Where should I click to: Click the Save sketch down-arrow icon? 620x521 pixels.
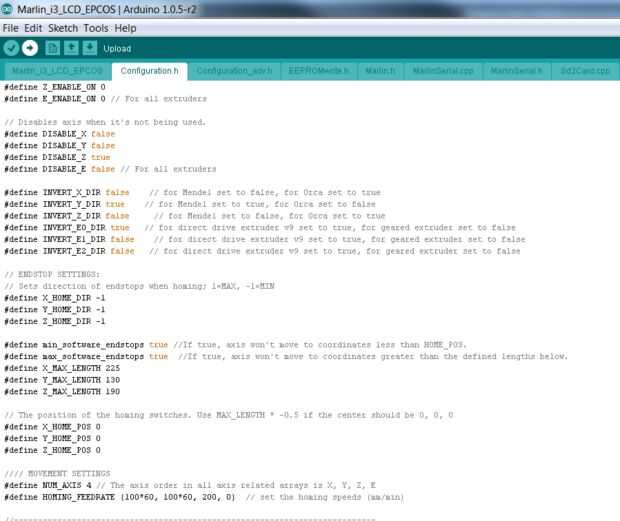pos(90,48)
